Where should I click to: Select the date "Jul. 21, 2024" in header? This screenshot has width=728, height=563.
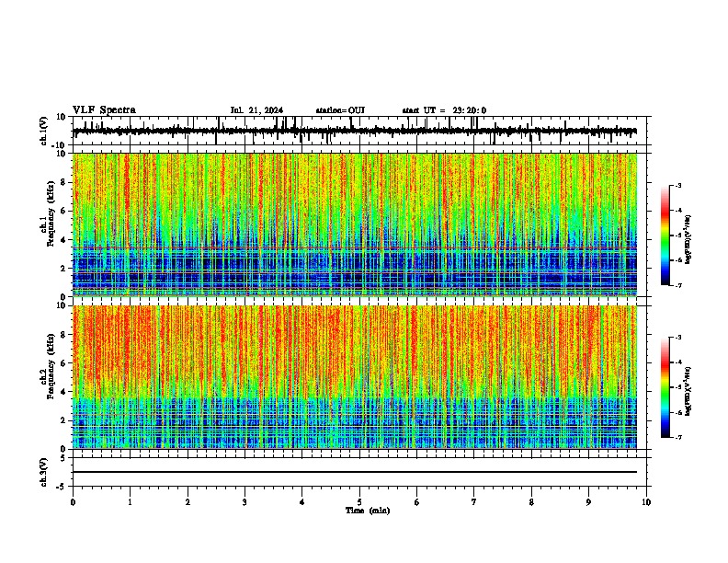click(256, 110)
